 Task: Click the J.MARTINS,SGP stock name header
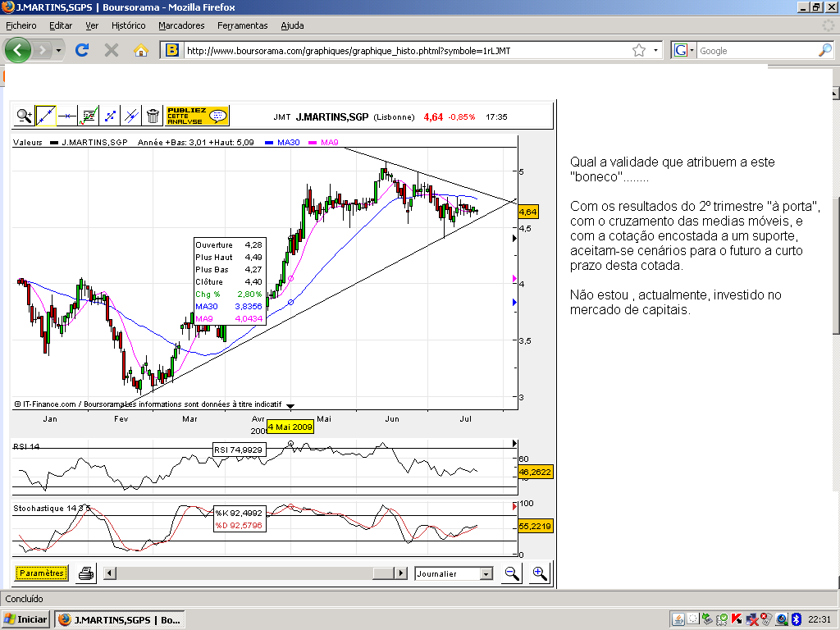pos(332,116)
